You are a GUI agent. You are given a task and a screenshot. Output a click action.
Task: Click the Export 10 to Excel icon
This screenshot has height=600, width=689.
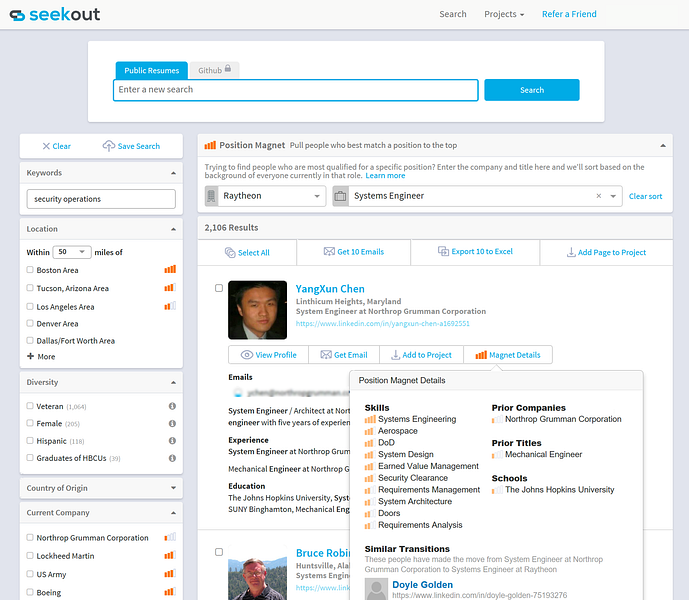click(443, 251)
